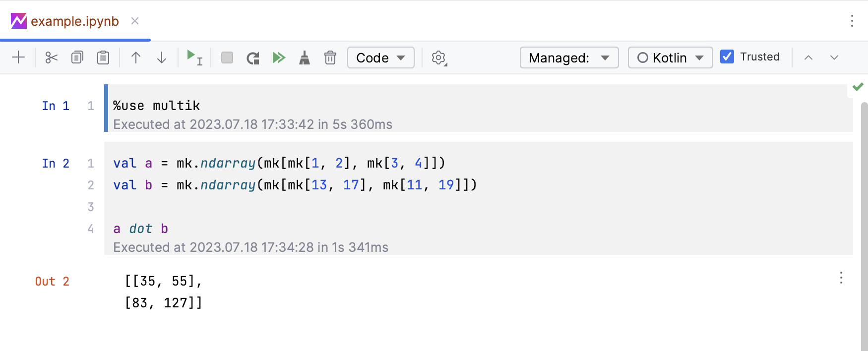Click the Trusted label text

pyautogui.click(x=760, y=57)
